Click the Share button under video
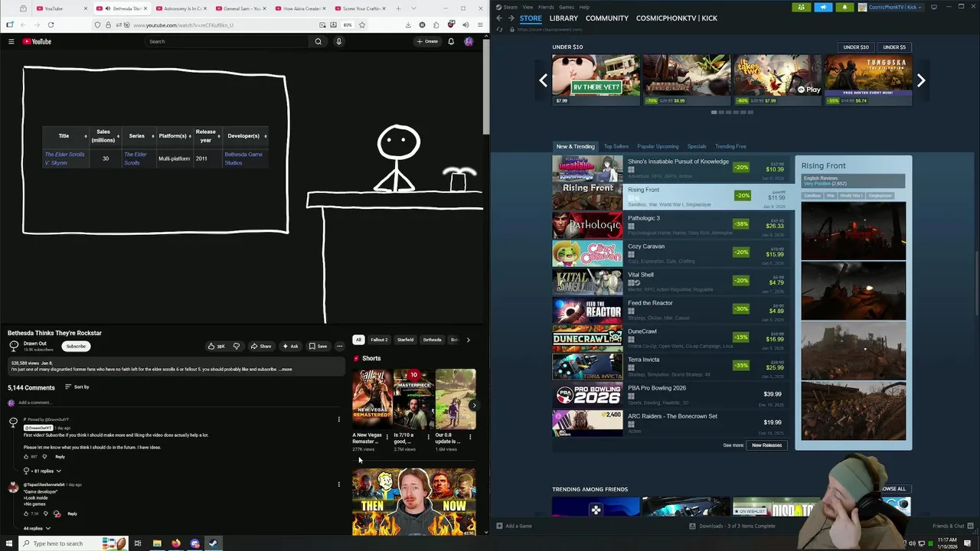Screen dimensions: 980x551 pos(261,346)
